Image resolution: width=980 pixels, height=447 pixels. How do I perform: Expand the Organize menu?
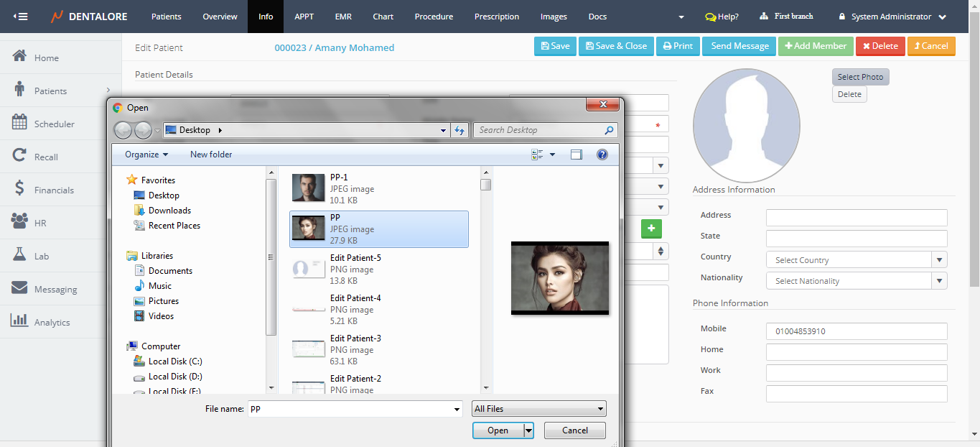click(146, 155)
